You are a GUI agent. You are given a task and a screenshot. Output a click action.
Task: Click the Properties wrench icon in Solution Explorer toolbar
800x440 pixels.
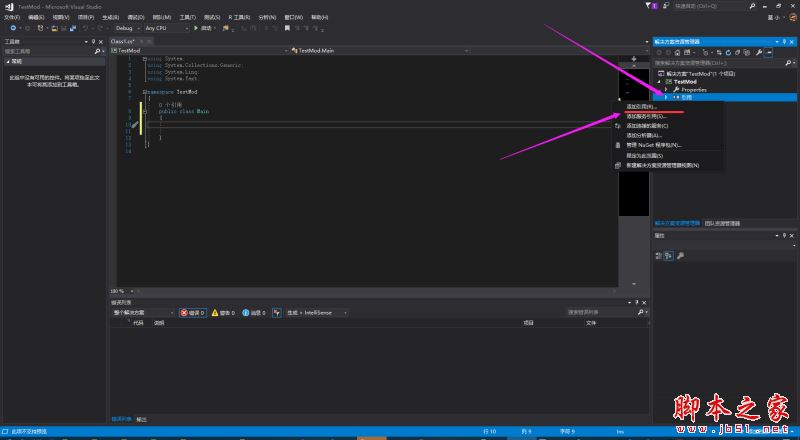(758, 51)
